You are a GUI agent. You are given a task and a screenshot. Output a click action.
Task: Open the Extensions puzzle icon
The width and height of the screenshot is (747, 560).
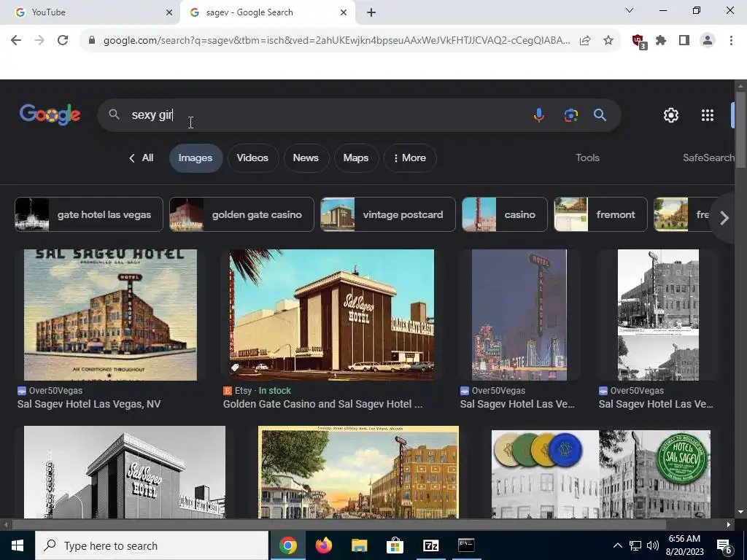click(661, 41)
